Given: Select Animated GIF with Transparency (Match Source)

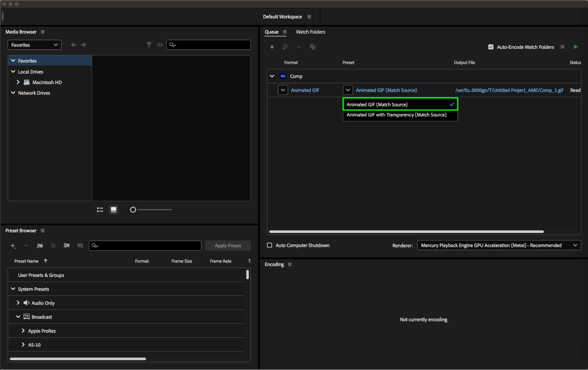Looking at the screenshot, I should click(x=396, y=115).
